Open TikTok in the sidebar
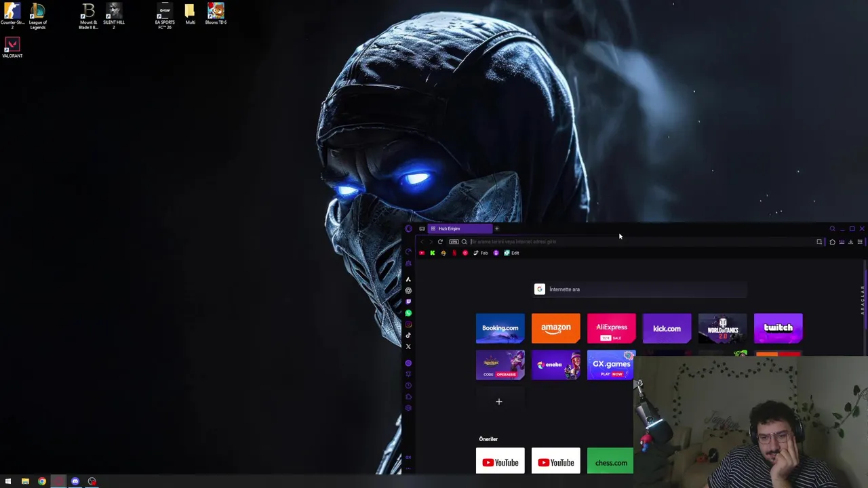Screen dimensions: 868x488 [408, 335]
